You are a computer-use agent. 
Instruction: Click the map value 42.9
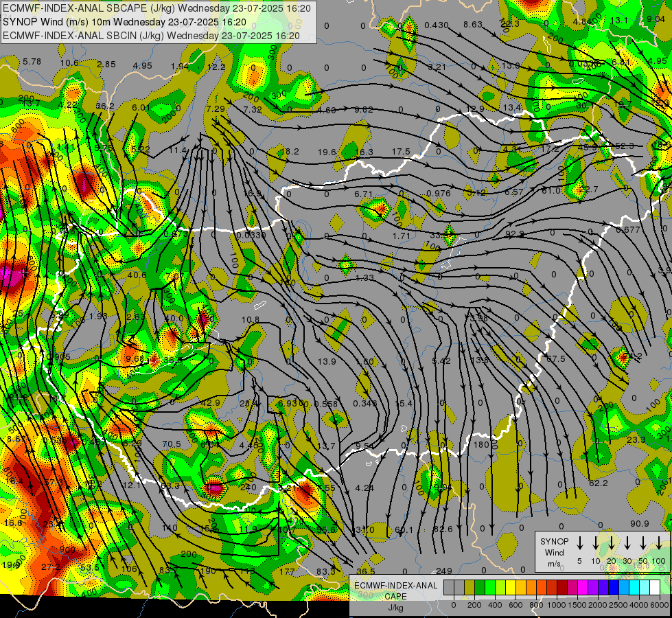(x=211, y=403)
